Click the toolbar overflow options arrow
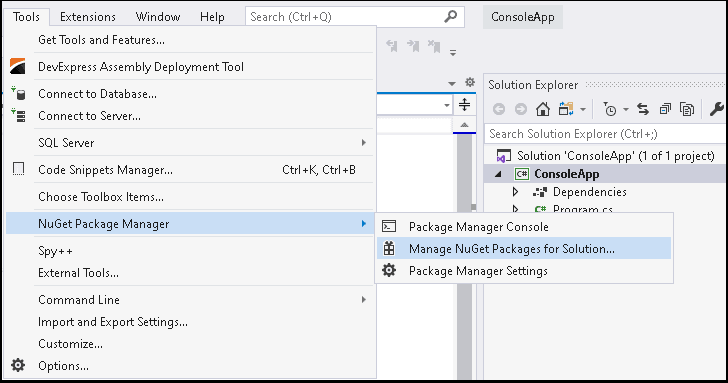Image resolution: width=728 pixels, height=383 pixels. (x=453, y=52)
